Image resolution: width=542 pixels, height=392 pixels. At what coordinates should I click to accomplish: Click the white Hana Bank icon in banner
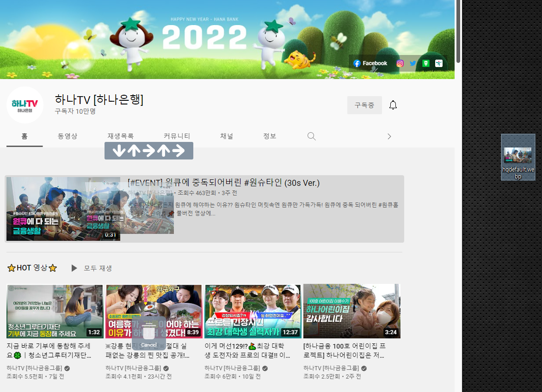point(439,63)
